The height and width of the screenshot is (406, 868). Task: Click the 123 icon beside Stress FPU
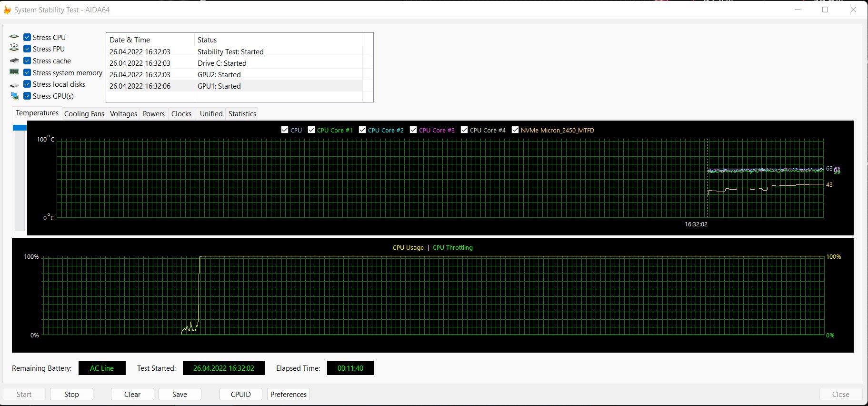click(14, 49)
